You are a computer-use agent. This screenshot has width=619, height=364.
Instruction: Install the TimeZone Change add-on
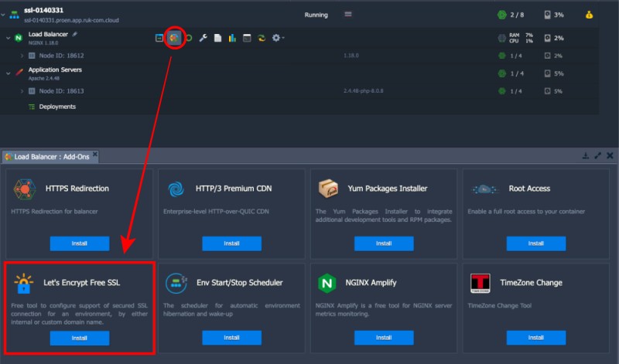click(x=536, y=338)
